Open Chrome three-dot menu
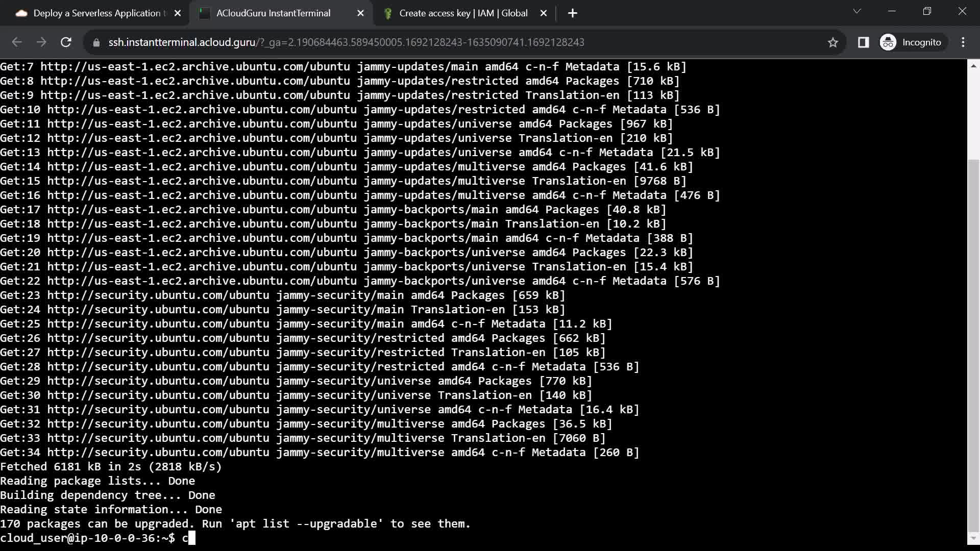980x551 pixels. pos(963,42)
